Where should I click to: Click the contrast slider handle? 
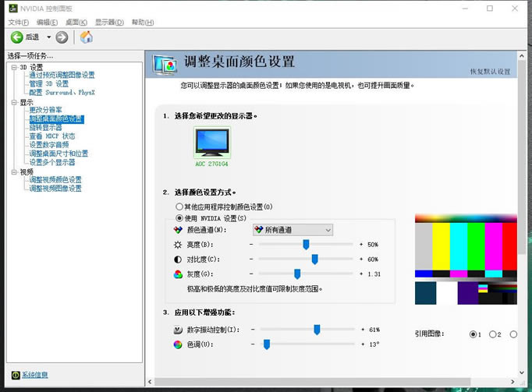click(315, 260)
